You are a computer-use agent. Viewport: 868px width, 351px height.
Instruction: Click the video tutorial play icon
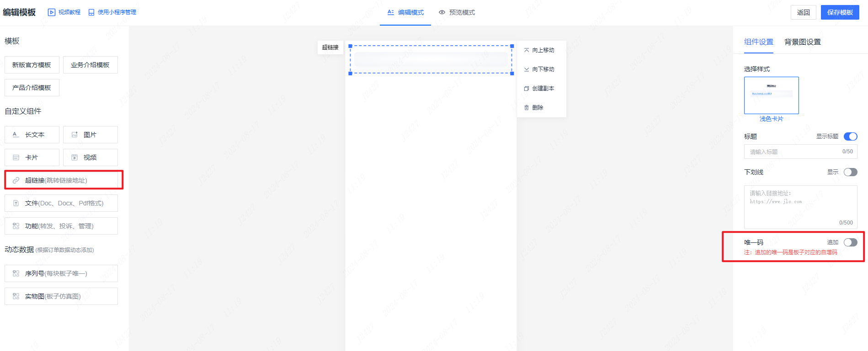pyautogui.click(x=52, y=12)
